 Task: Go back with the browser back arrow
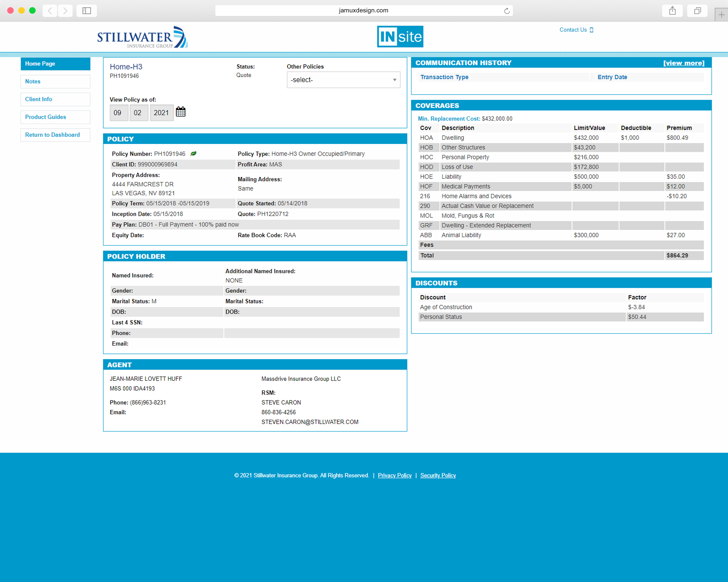pos(50,11)
